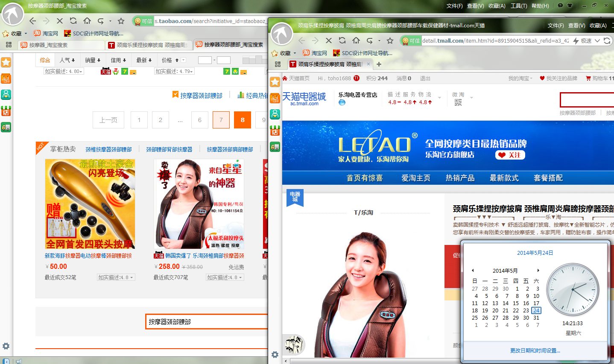Click the star favorite icon in the Tmall window toolbar
614x364 pixels.
[390, 41]
